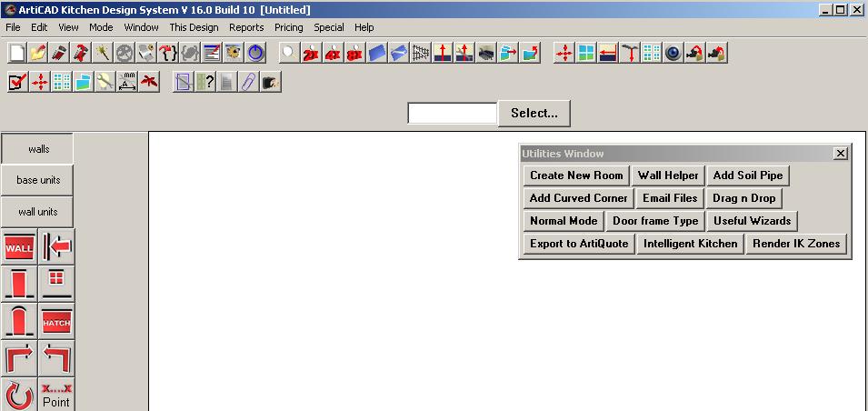Click the green panel question mark icon

click(205, 82)
